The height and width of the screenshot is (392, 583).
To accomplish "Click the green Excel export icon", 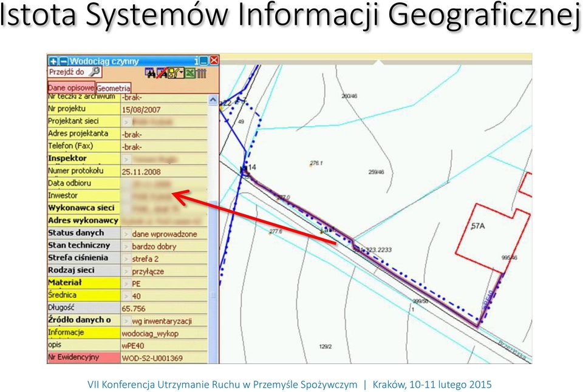I will (x=189, y=73).
